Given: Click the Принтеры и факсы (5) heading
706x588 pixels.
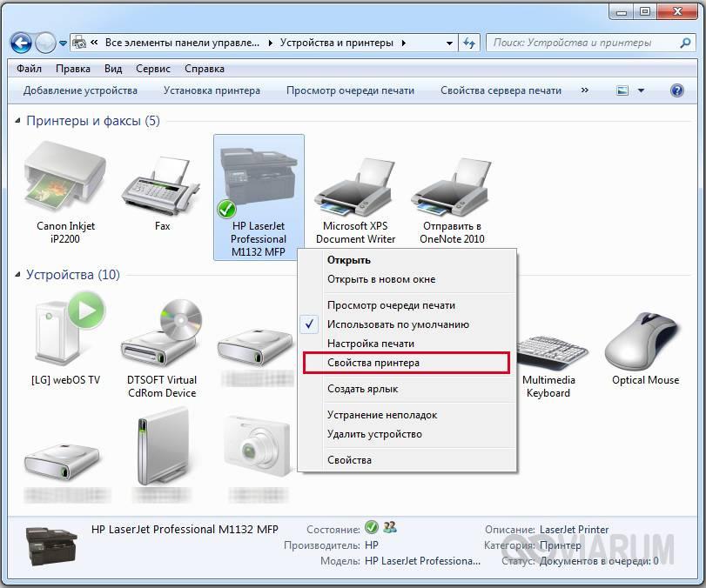Looking at the screenshot, I should 93,121.
